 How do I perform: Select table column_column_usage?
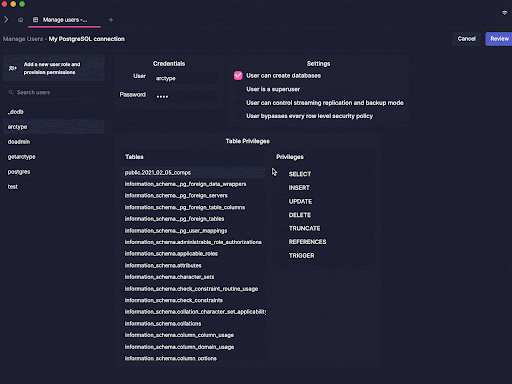coord(194,335)
